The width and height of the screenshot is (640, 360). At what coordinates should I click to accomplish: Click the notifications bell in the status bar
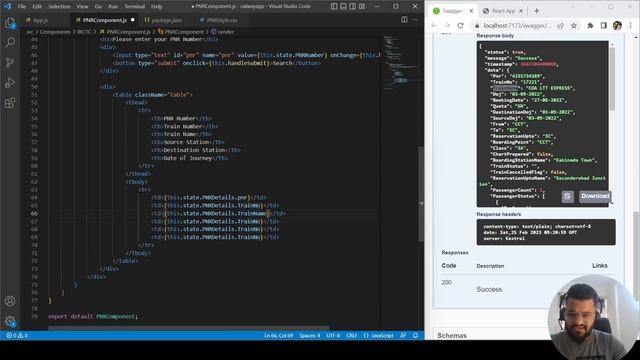416,336
